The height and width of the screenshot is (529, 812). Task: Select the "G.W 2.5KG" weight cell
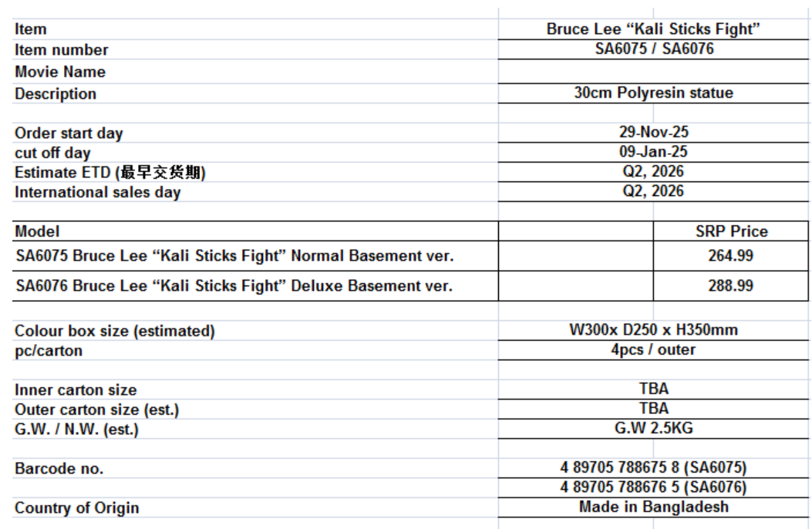[x=653, y=429]
